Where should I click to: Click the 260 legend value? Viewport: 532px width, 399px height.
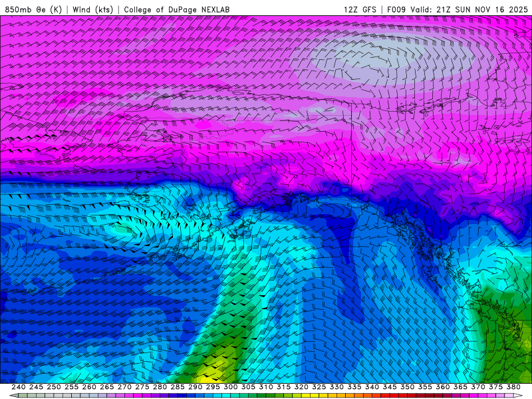pos(89,387)
